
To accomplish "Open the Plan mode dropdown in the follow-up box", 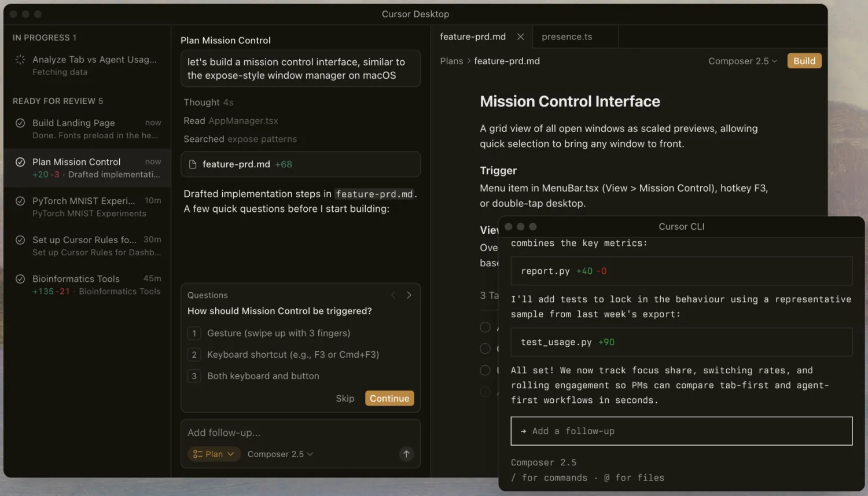I will pyautogui.click(x=214, y=454).
